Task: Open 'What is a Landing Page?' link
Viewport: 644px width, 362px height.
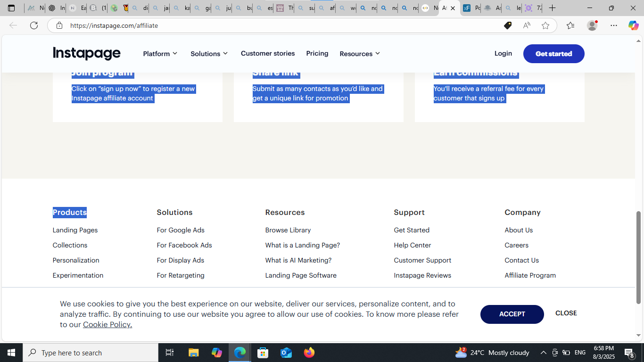Action: tap(303, 245)
